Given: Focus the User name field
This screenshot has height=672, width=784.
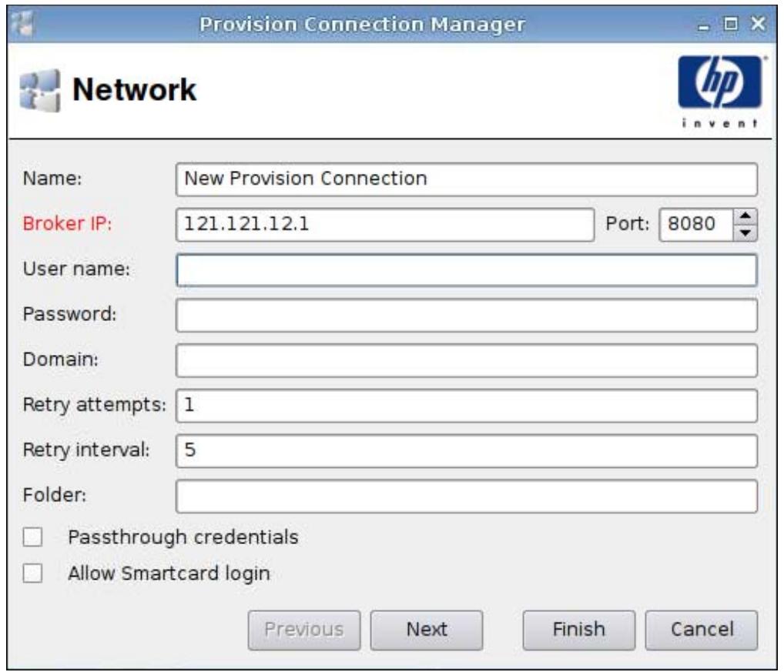Looking at the screenshot, I should click(x=467, y=269).
